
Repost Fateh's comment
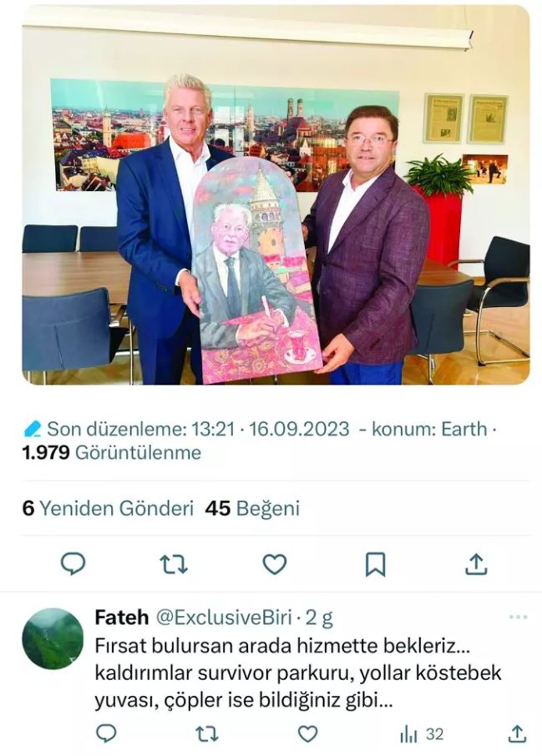click(x=207, y=734)
